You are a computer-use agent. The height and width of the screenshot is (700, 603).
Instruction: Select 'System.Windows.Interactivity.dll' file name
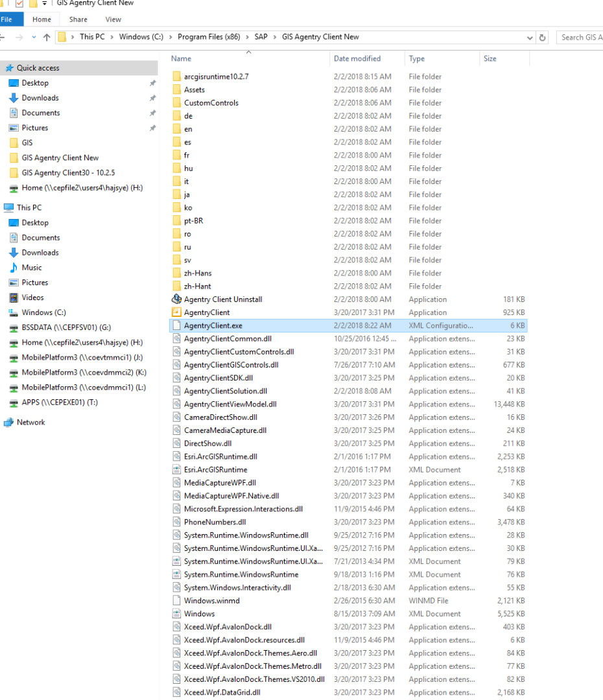pyautogui.click(x=237, y=587)
